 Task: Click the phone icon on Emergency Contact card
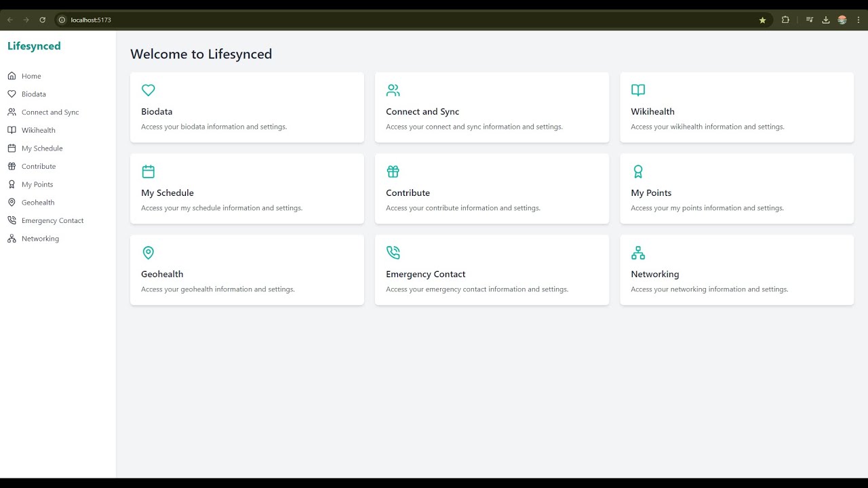click(x=393, y=253)
